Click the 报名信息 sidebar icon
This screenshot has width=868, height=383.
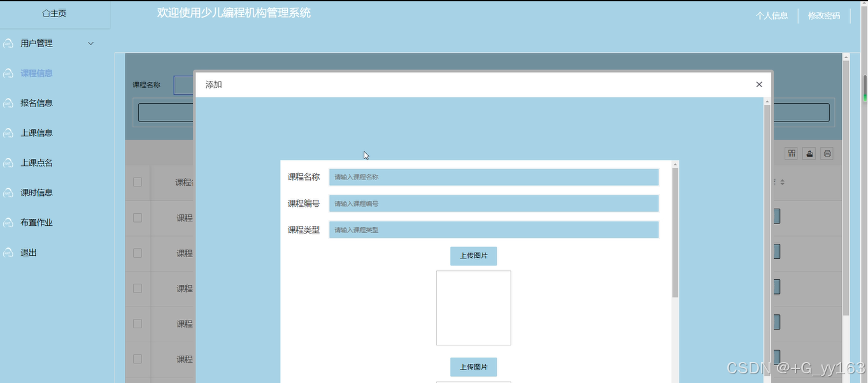point(8,103)
